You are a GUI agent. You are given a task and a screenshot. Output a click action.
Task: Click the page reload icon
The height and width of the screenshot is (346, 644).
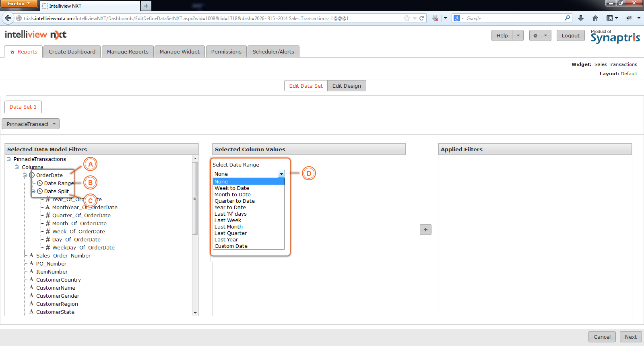pos(422,18)
